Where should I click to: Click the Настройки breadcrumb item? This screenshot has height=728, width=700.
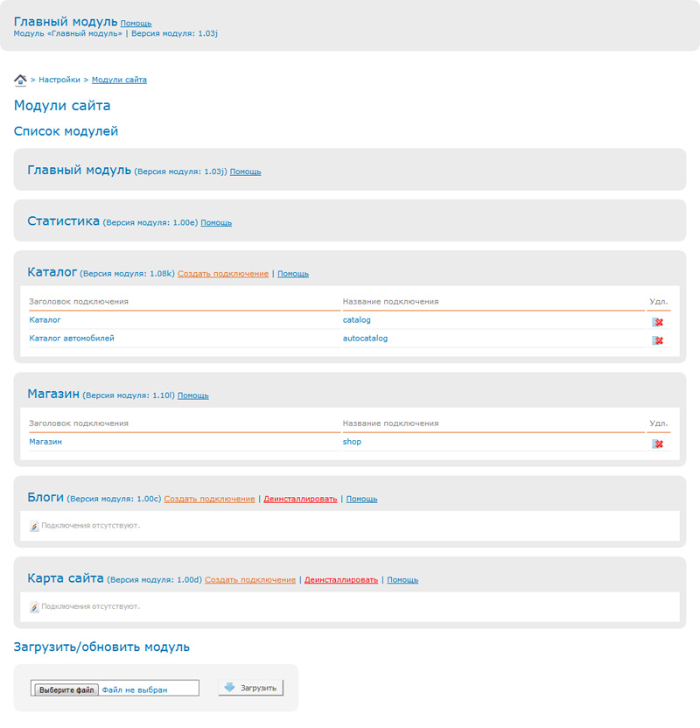(x=59, y=80)
